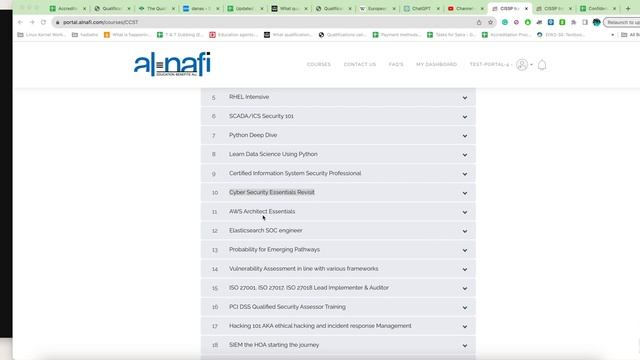Switch to the ChatGPT tab

click(422, 9)
